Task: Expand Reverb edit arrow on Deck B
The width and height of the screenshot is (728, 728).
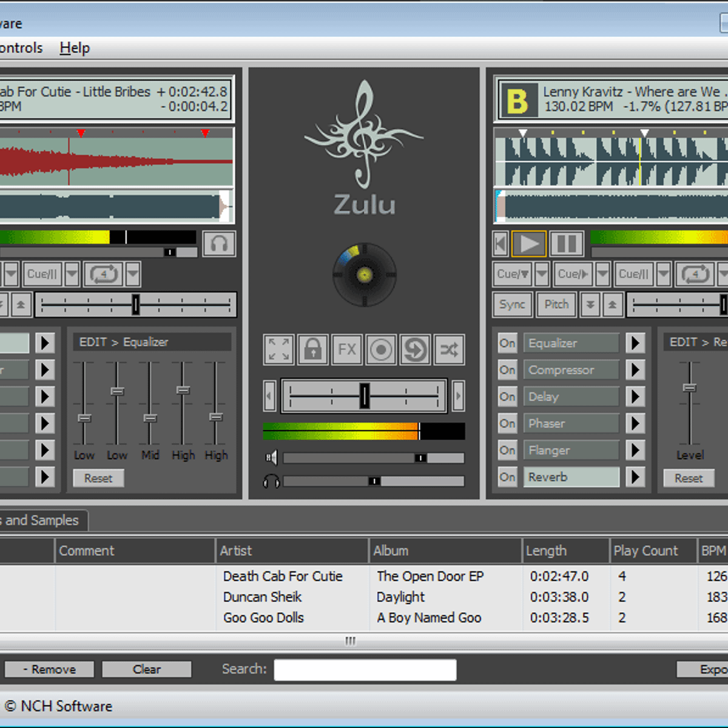Action: (635, 477)
